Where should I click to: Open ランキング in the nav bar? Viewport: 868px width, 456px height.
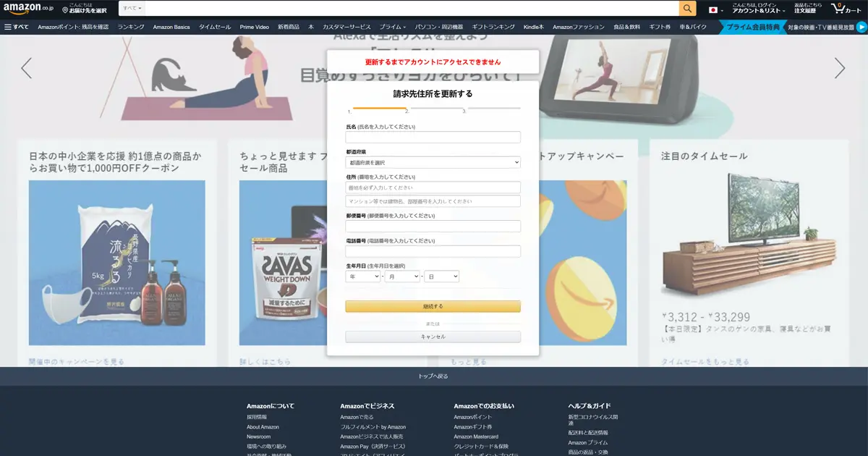(131, 27)
